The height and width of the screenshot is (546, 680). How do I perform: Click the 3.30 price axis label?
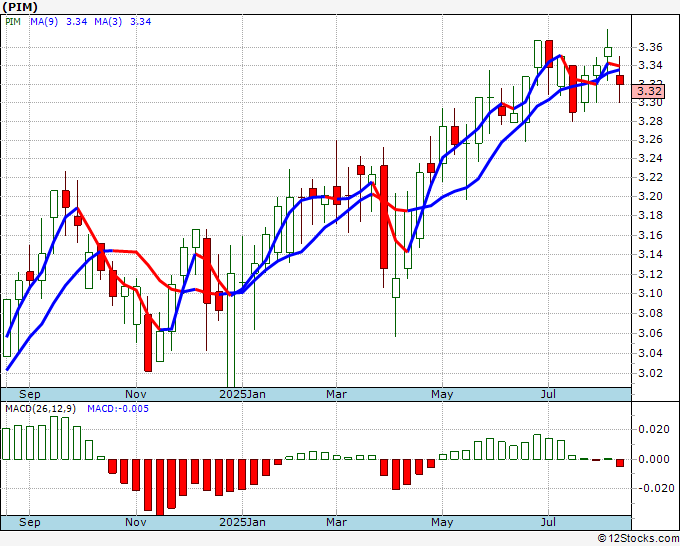click(x=650, y=103)
